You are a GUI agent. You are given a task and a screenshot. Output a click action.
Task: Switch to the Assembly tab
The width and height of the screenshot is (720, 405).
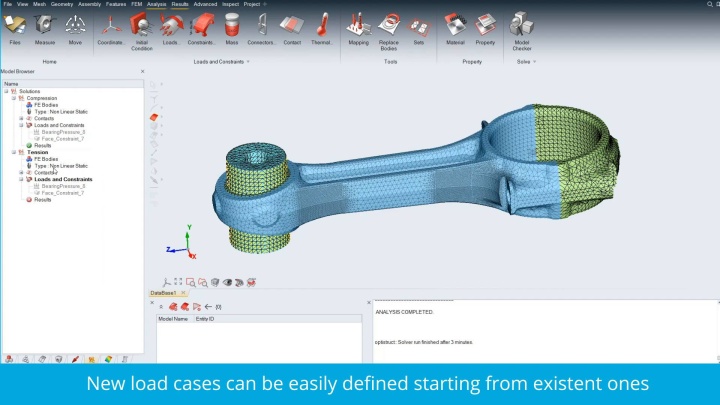[x=90, y=4]
